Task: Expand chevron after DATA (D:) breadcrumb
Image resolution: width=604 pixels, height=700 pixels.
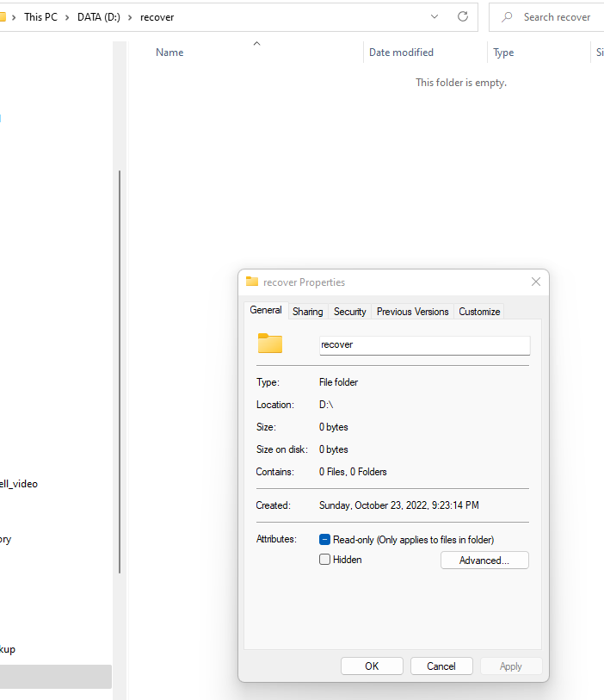Action: click(x=130, y=16)
